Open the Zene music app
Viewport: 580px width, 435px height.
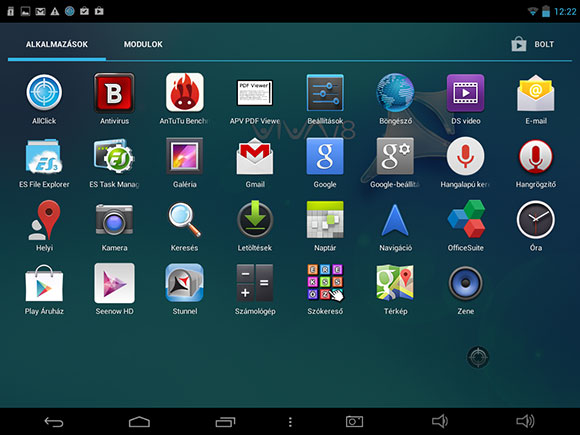pos(465,283)
